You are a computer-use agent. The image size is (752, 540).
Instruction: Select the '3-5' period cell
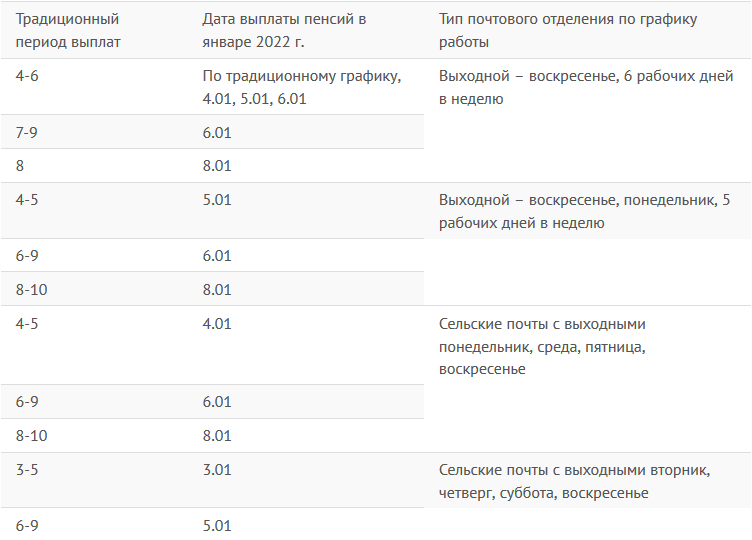pyautogui.click(x=28, y=470)
